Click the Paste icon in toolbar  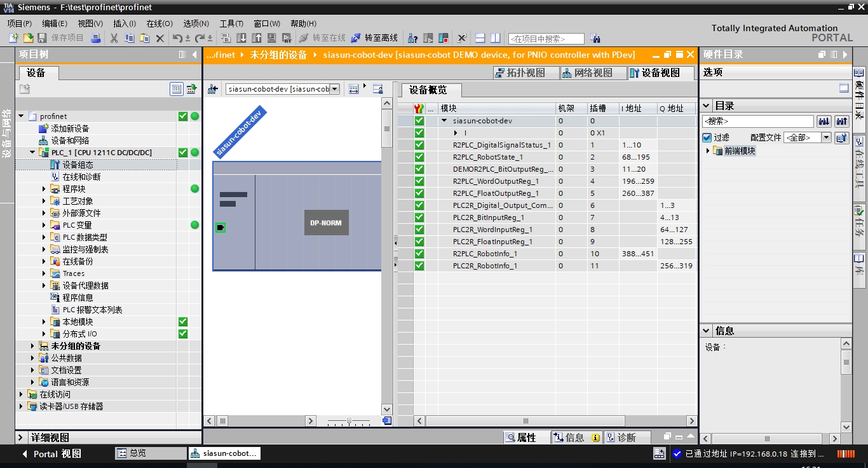click(144, 38)
